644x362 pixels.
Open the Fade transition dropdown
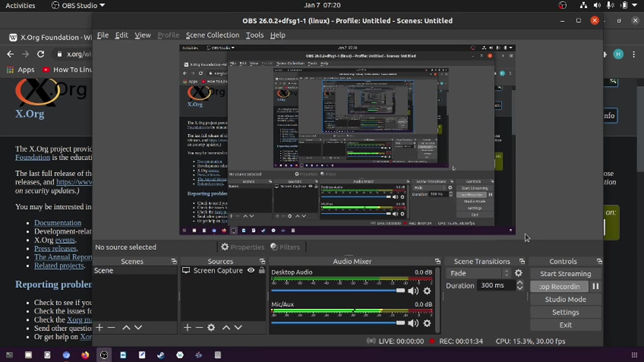click(x=478, y=273)
